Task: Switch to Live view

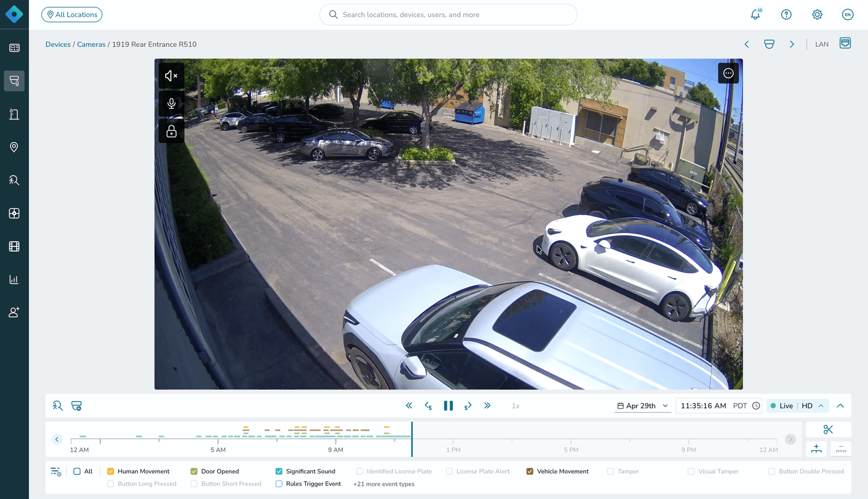Action: (x=782, y=406)
